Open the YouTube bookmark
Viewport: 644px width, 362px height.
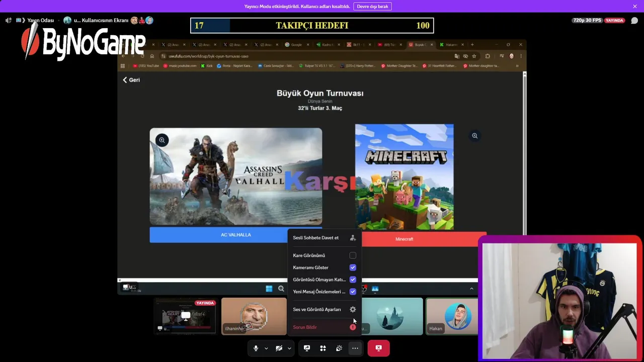click(x=146, y=66)
